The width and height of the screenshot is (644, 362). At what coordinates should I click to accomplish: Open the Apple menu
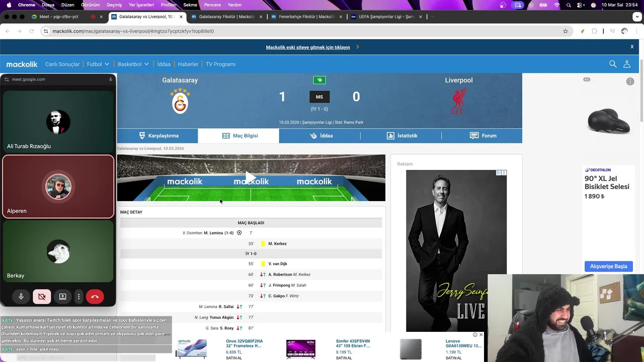point(9,5)
